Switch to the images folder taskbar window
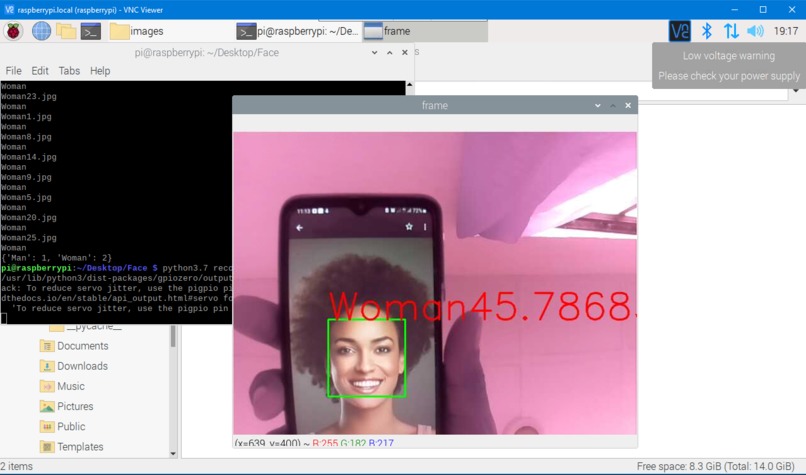The height and width of the screenshot is (475, 806). (137, 31)
